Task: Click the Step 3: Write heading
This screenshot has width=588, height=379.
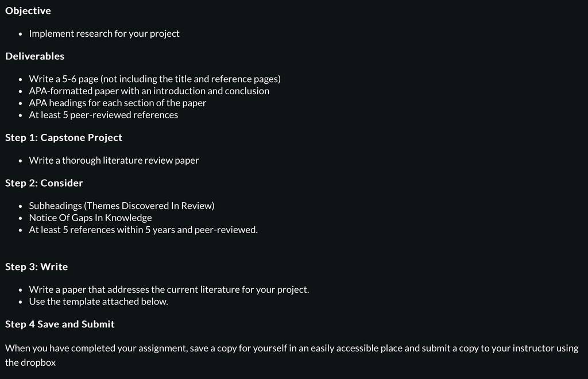Action: (37, 267)
